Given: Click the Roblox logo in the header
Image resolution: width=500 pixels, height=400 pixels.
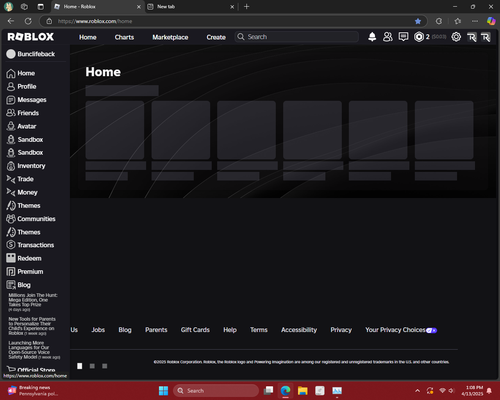Looking at the screenshot, I should (x=31, y=37).
